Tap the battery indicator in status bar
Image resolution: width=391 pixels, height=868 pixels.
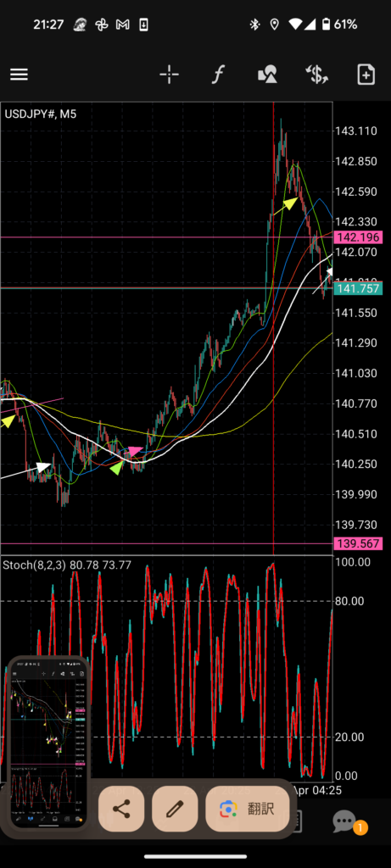pyautogui.click(x=327, y=25)
